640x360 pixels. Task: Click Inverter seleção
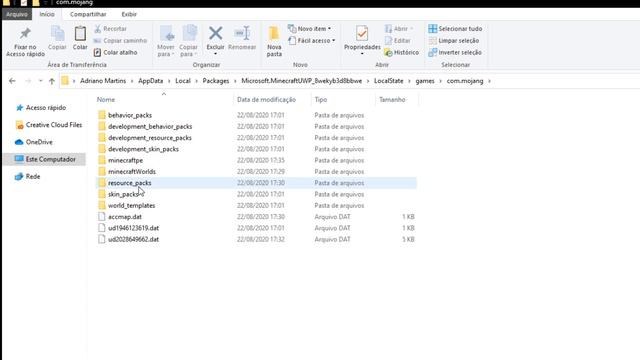pyautogui.click(x=455, y=53)
